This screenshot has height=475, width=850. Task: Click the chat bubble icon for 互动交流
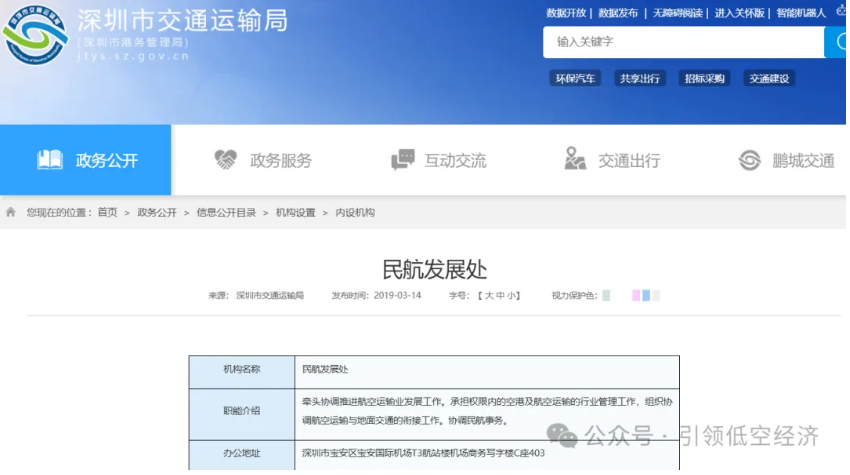click(403, 160)
